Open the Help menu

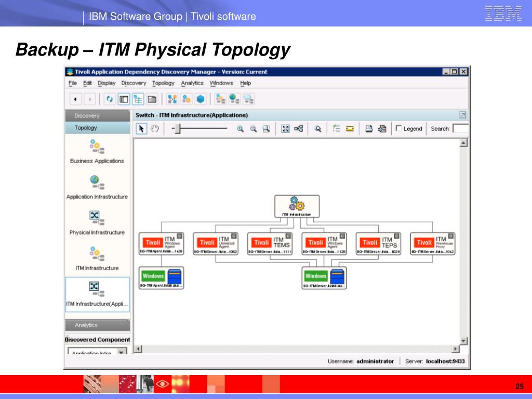(246, 83)
